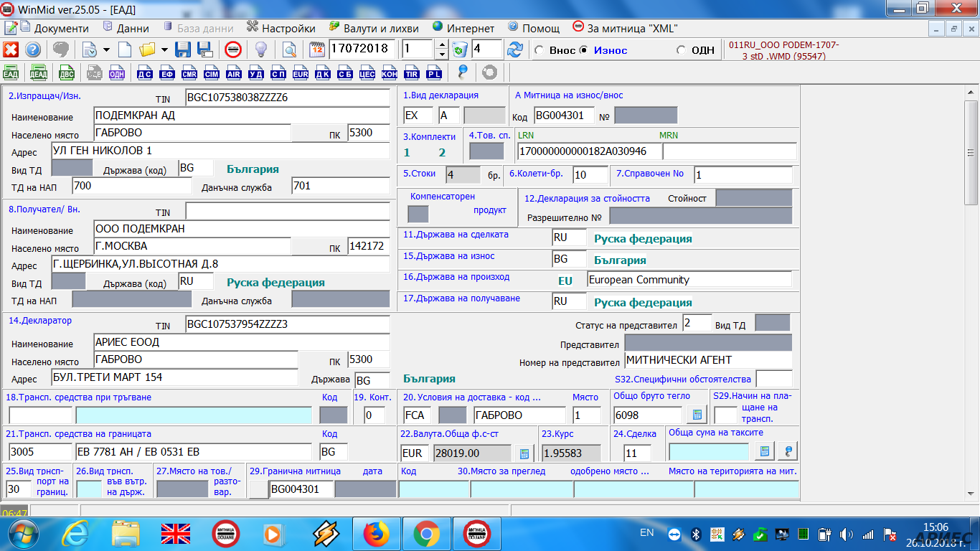Increase the item number spinner value
Viewport: 980px width, 551px height.
pos(442,45)
